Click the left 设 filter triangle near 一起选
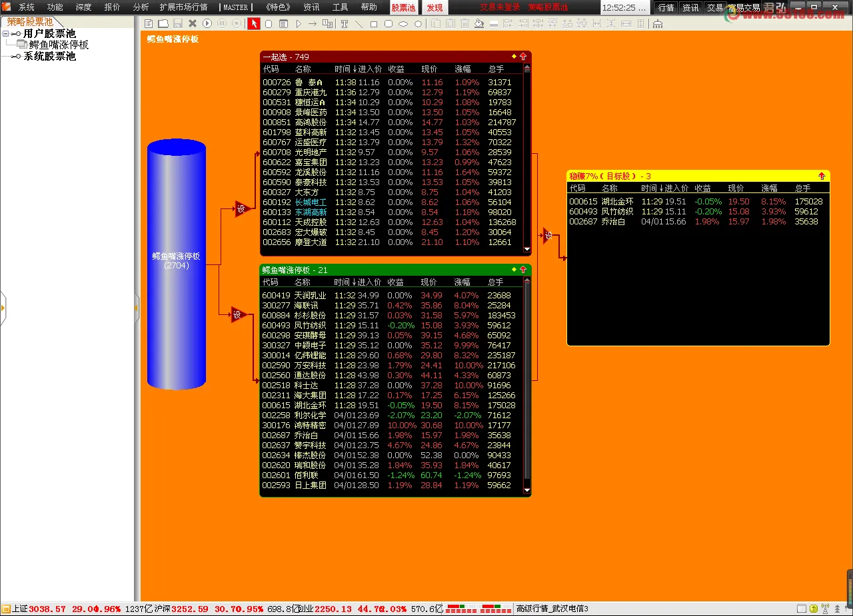Image resolution: width=853 pixels, height=616 pixels. point(242,209)
